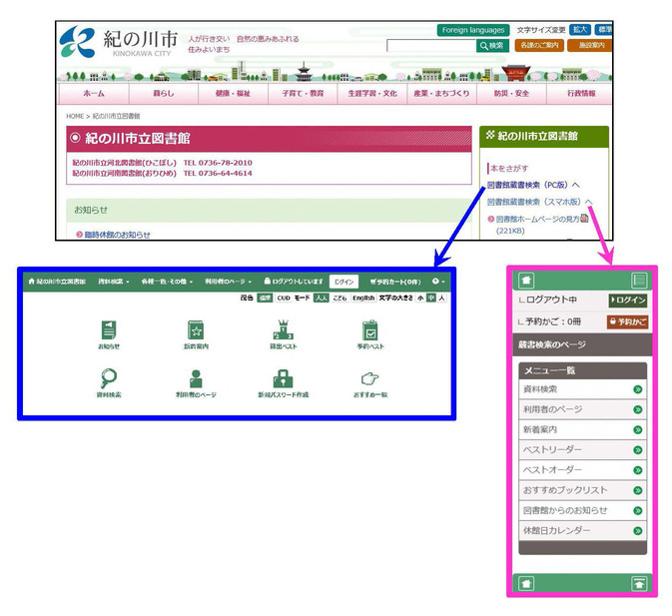Select こども mode
Viewport: 672px width, 616px height.
[339, 298]
